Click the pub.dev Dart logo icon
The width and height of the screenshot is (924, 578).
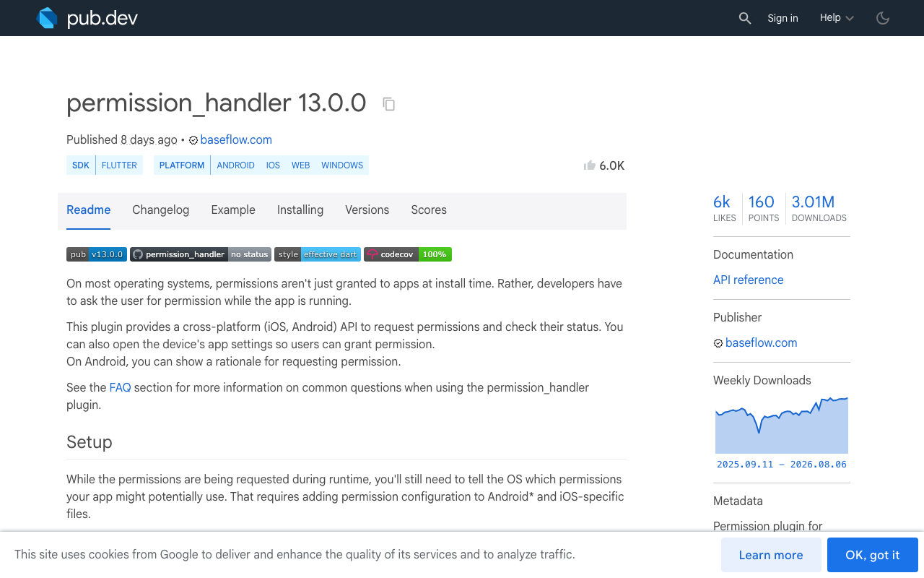[47, 18]
